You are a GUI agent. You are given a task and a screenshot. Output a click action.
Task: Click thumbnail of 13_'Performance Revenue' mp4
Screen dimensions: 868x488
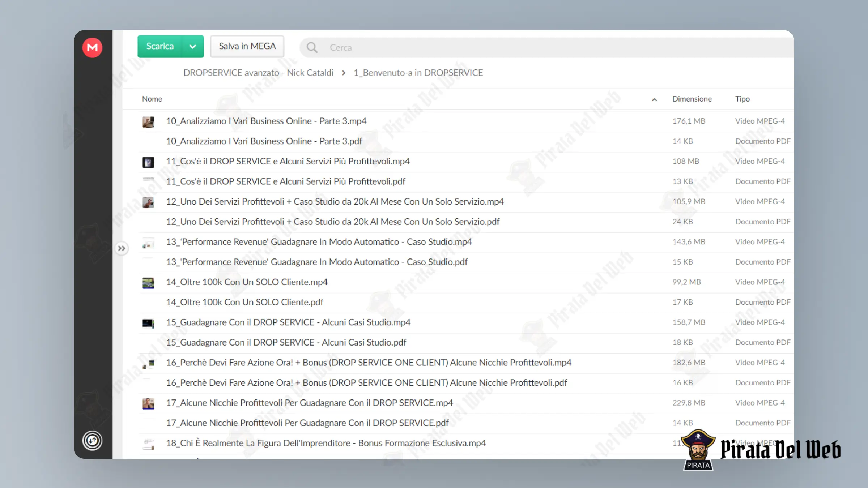point(148,243)
